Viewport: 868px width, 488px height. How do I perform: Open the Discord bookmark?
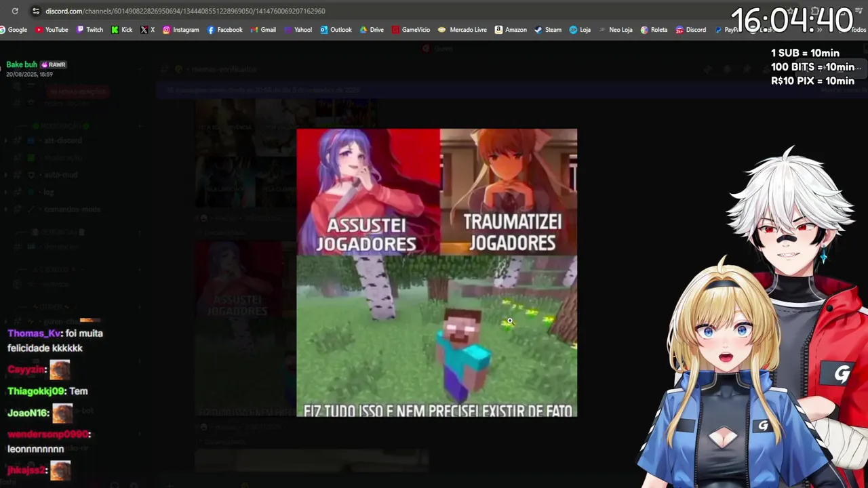click(x=690, y=30)
